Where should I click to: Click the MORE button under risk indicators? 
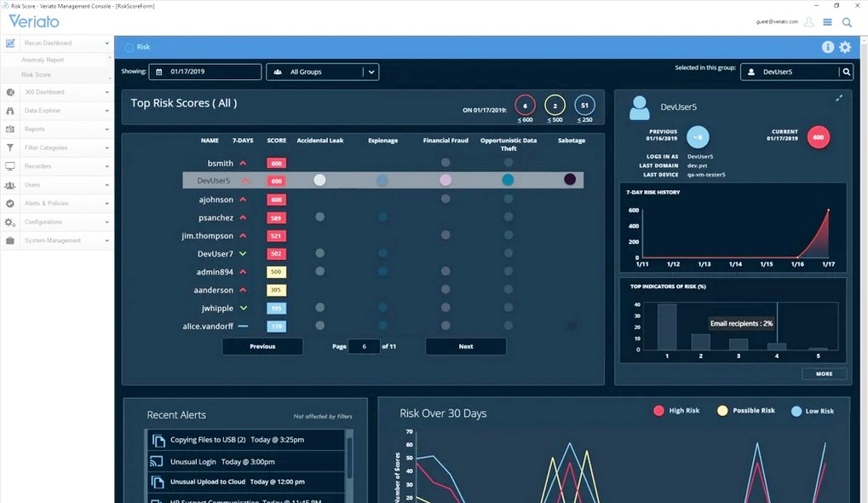pos(824,373)
